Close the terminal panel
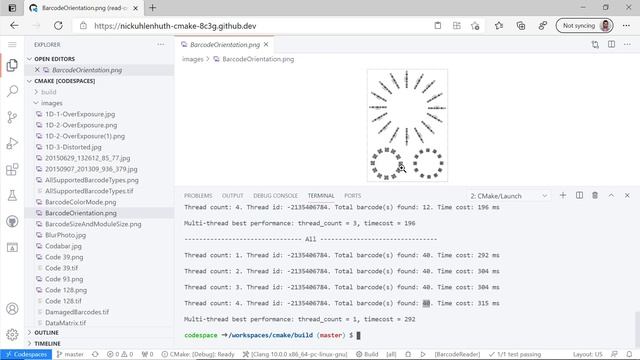 pyautogui.click(x=627, y=196)
